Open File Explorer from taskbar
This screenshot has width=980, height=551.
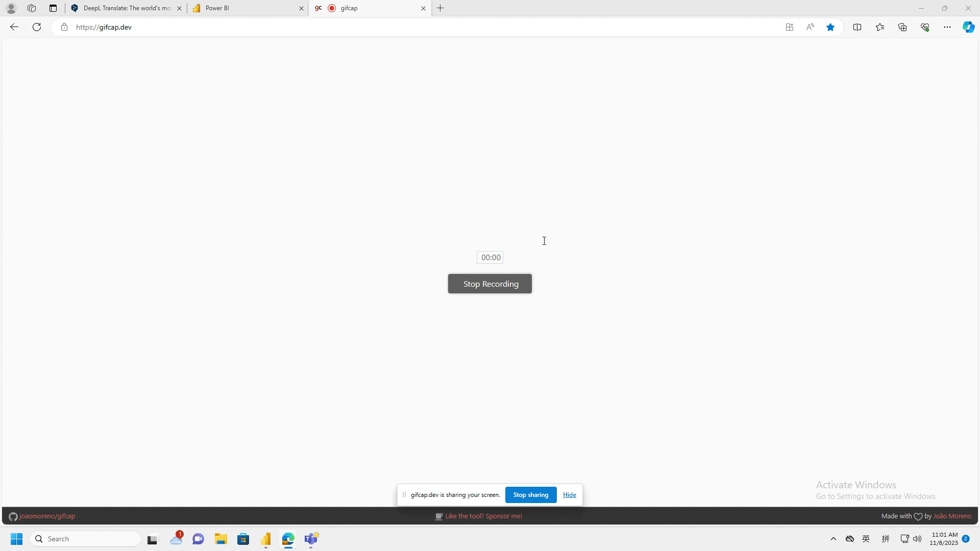(x=220, y=539)
